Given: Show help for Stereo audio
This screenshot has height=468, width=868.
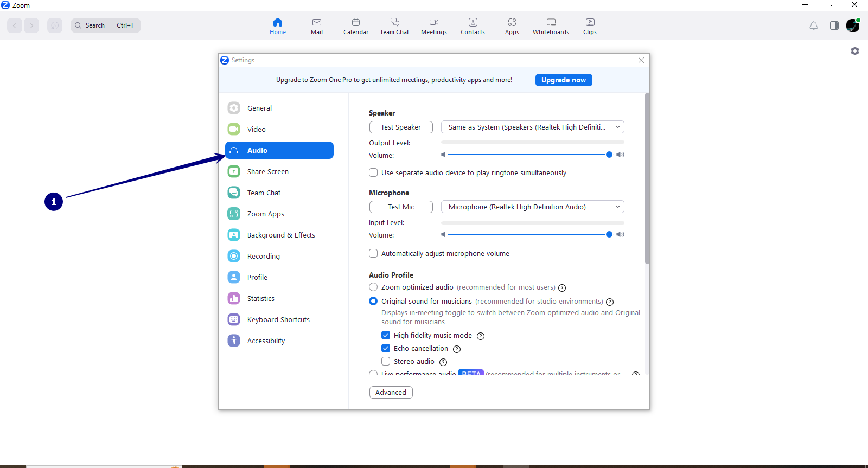Looking at the screenshot, I should click(x=443, y=362).
